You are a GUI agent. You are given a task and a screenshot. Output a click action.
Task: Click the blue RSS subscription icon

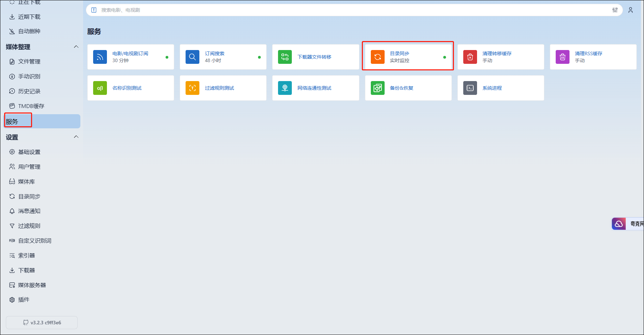click(100, 57)
